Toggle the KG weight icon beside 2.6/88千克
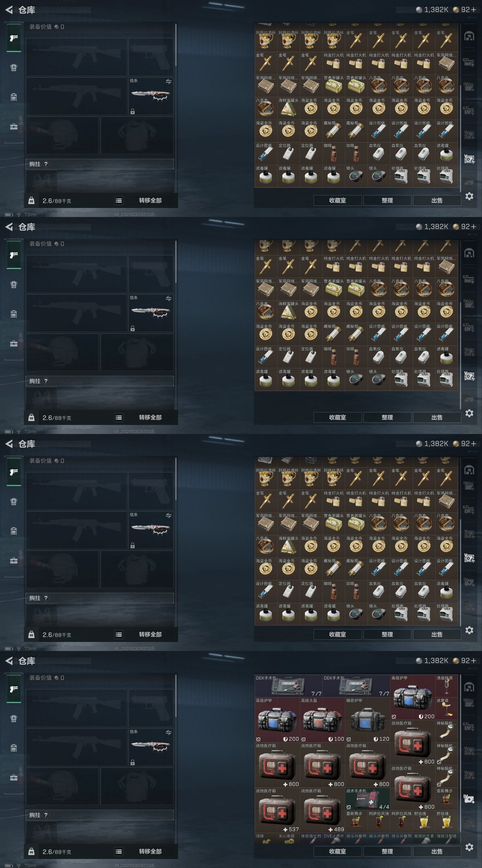This screenshot has height=868, width=482. coord(31,851)
